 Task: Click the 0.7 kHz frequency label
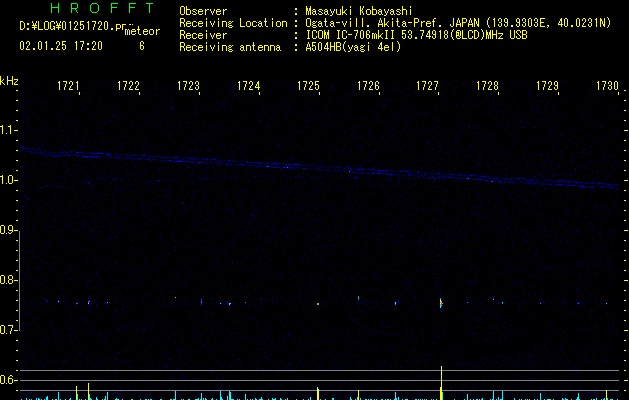8,330
